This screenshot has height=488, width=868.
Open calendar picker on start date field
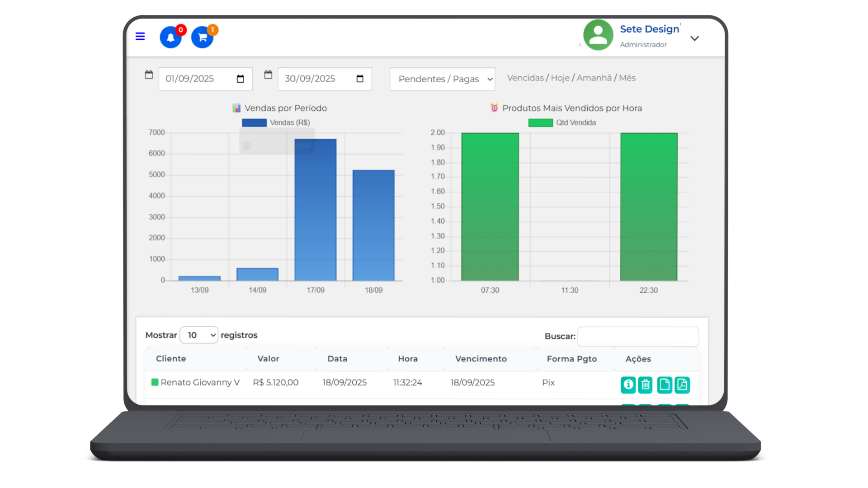(241, 79)
